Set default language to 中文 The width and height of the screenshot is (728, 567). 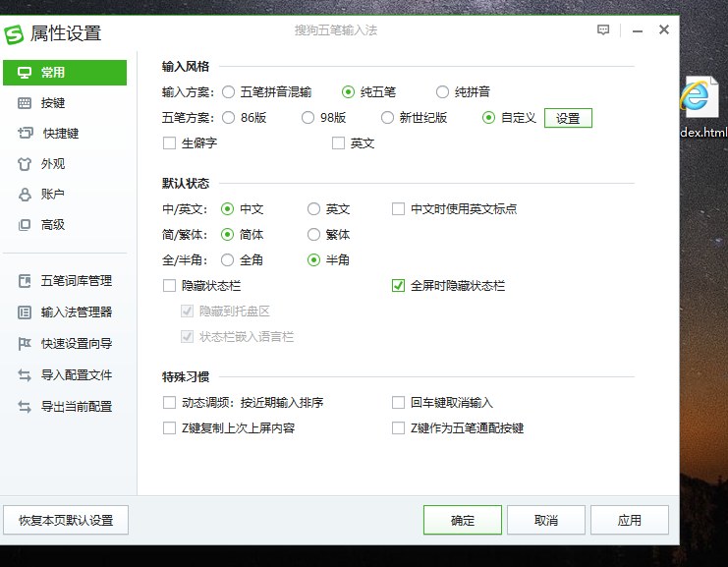tap(227, 209)
